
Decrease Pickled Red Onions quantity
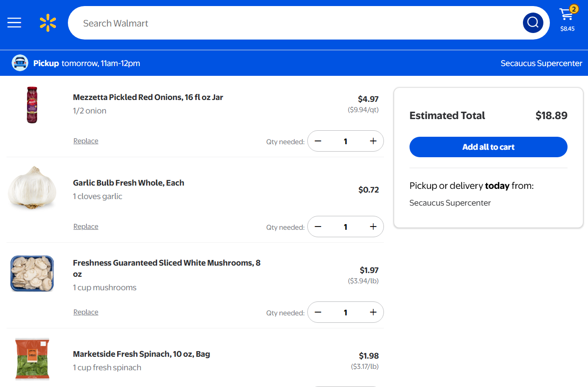[x=318, y=141]
